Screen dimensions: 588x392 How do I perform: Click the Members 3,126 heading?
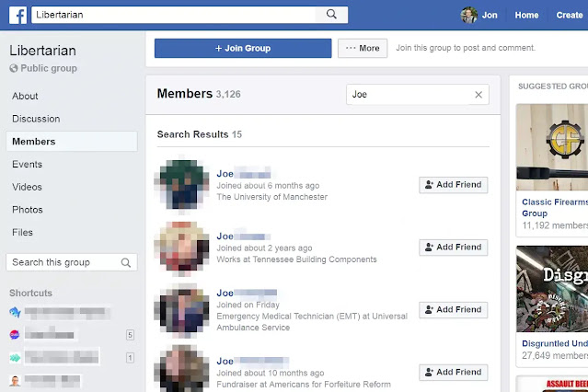(x=199, y=94)
